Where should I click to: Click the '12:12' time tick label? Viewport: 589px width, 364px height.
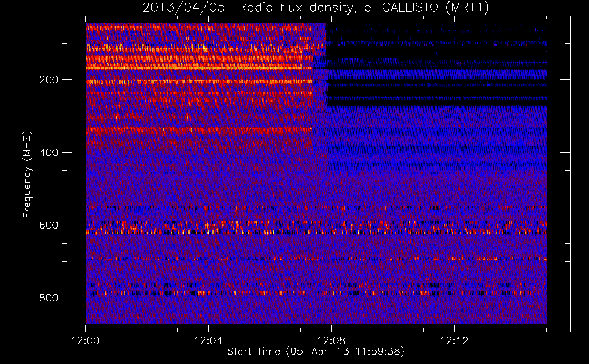454,341
